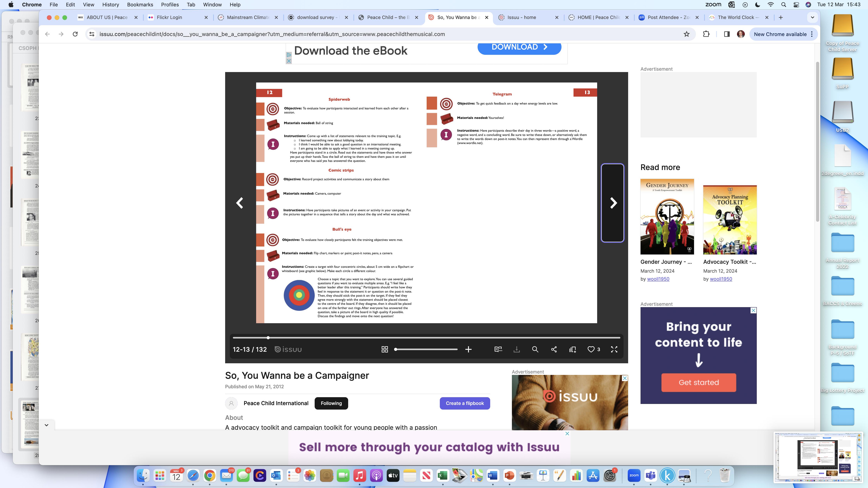
Task: Bookmark this page with the star icon
Action: 686,34
